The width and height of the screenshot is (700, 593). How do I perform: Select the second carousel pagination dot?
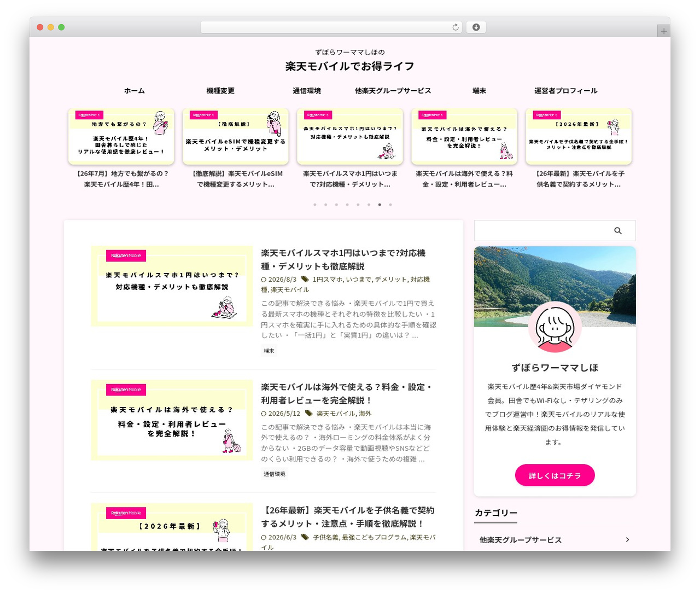325,205
